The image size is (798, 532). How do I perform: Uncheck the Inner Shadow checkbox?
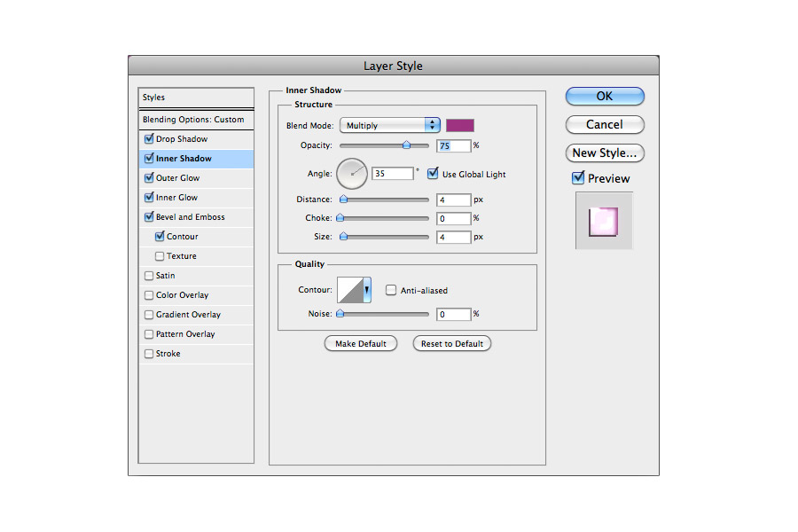[x=149, y=159]
